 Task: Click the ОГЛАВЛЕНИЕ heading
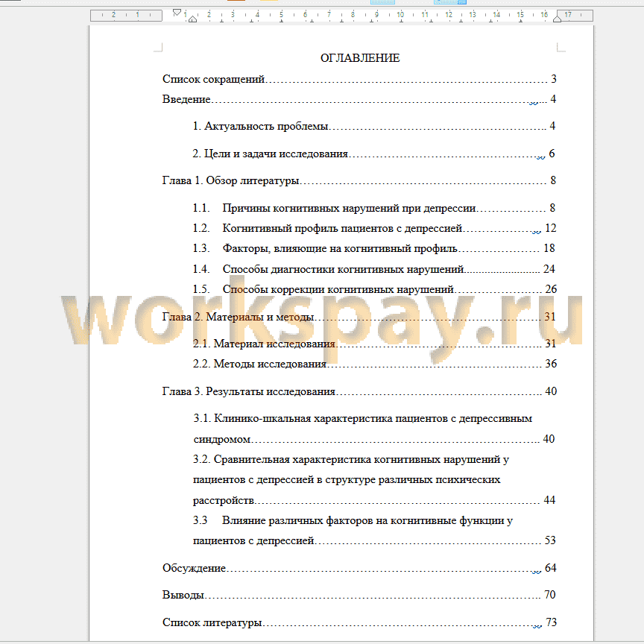tap(360, 58)
